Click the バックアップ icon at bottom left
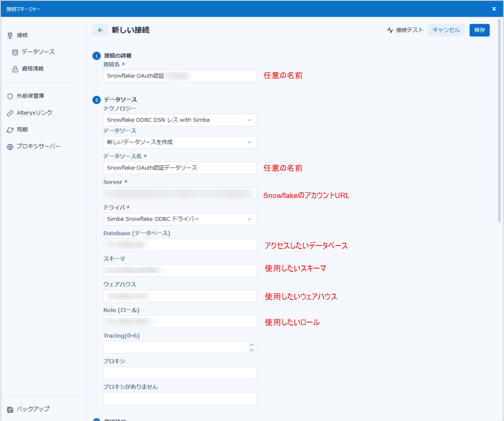This screenshot has width=504, height=421. 10,409
